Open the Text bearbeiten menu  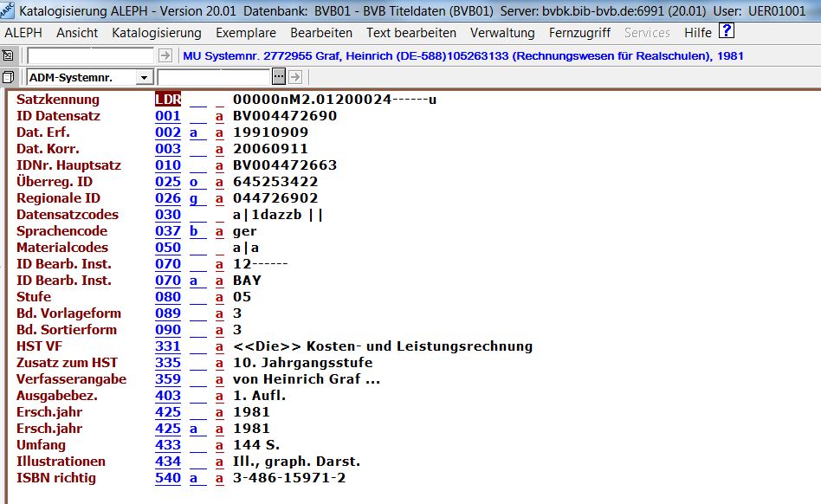[410, 33]
